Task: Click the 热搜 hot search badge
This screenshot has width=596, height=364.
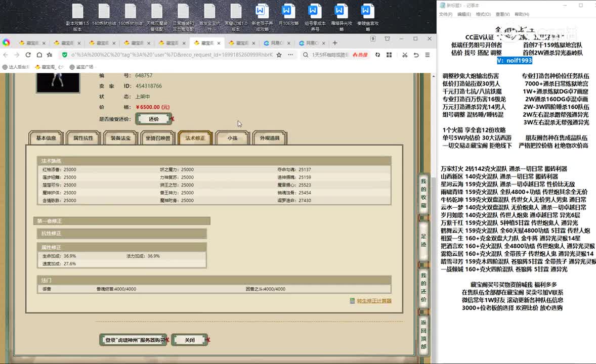Action: coord(360,55)
